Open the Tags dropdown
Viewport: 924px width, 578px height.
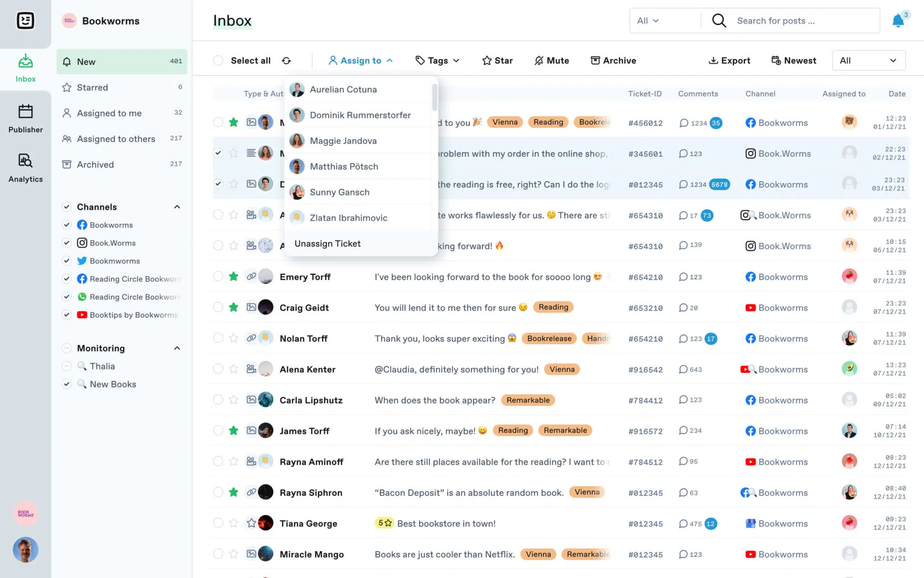point(436,60)
